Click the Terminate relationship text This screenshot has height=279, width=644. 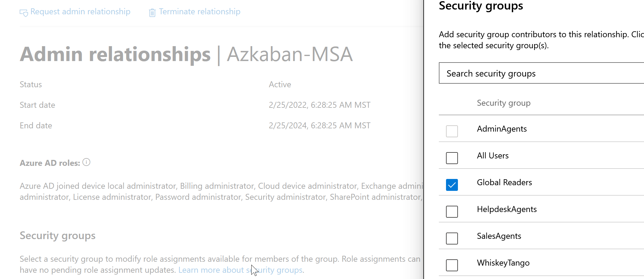[199, 12]
